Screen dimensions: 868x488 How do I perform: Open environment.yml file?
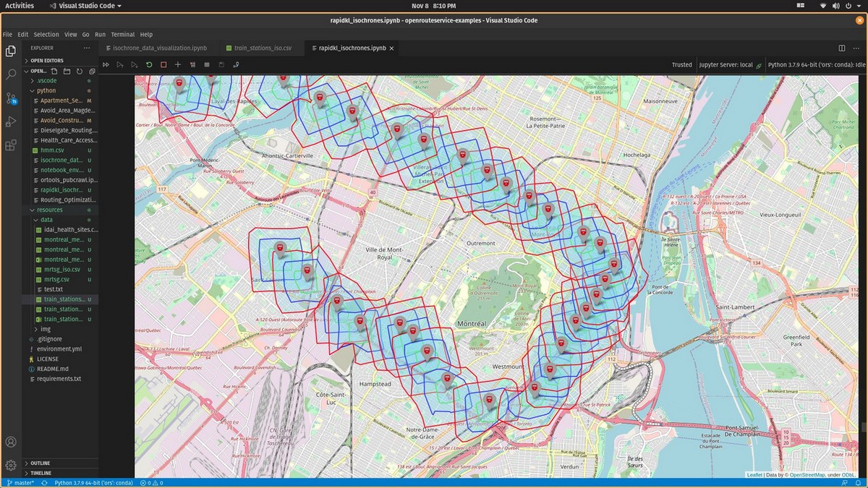coord(59,348)
